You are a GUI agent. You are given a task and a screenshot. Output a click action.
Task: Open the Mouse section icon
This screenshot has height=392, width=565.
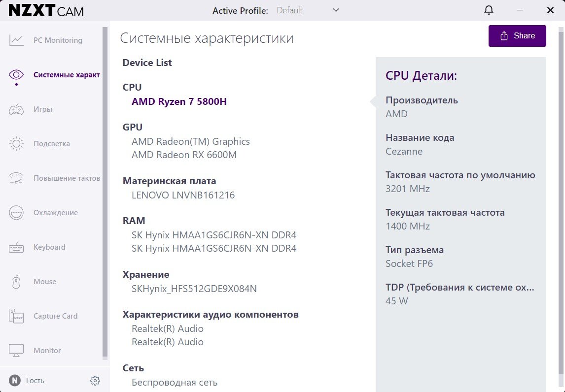pos(16,281)
